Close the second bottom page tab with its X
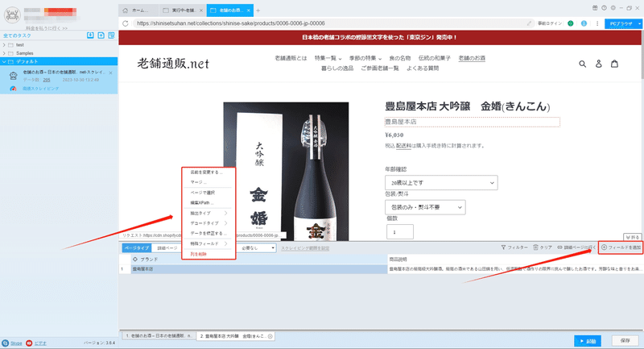This screenshot has height=349, width=644. 270,336
